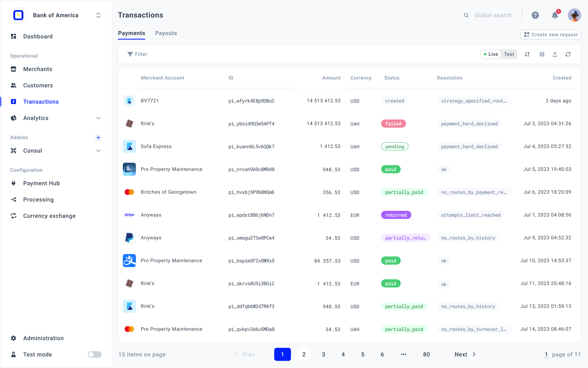Click the Global search field
This screenshot has height=368, width=588.
click(493, 15)
